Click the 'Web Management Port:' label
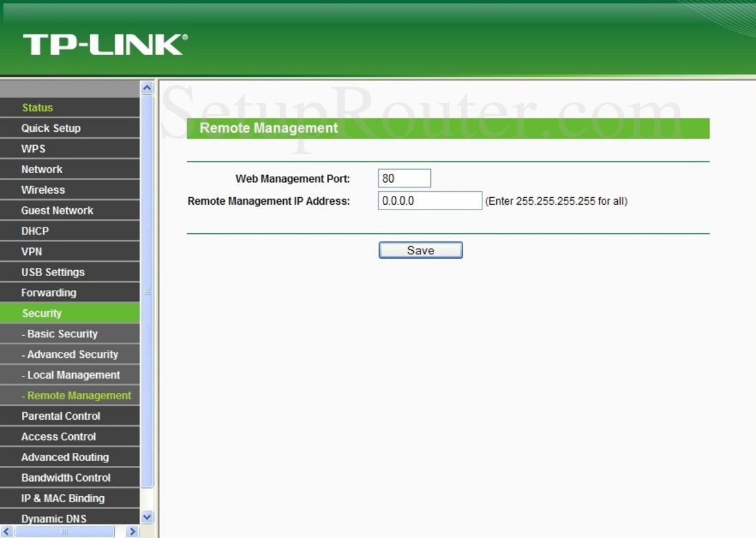The image size is (756, 538). 293,179
